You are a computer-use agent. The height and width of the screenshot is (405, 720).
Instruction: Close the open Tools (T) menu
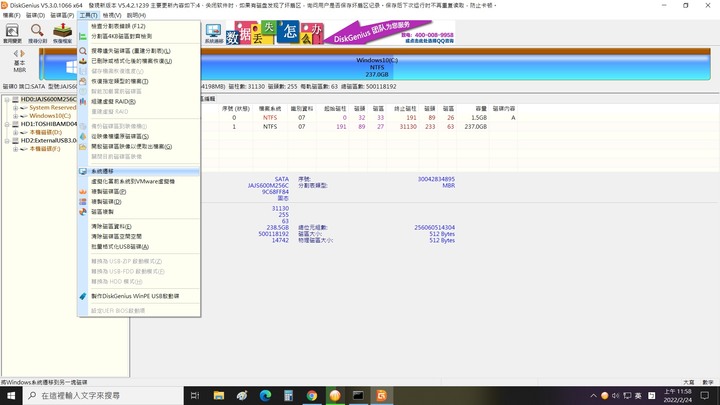point(88,15)
